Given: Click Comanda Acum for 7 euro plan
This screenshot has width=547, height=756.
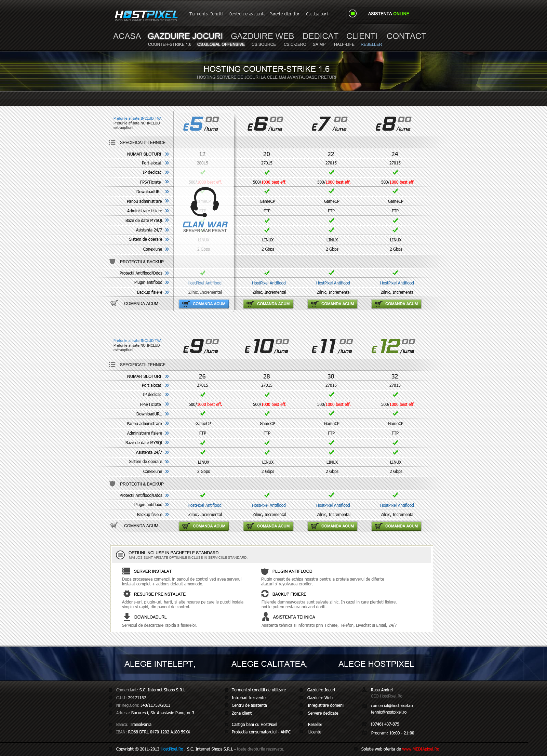Looking at the screenshot, I should coord(332,304).
